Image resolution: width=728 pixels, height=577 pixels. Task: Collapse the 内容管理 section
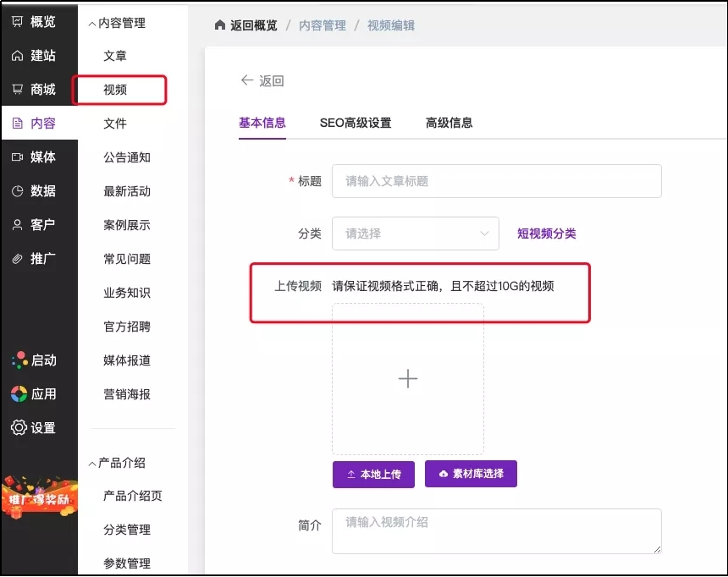click(x=92, y=24)
